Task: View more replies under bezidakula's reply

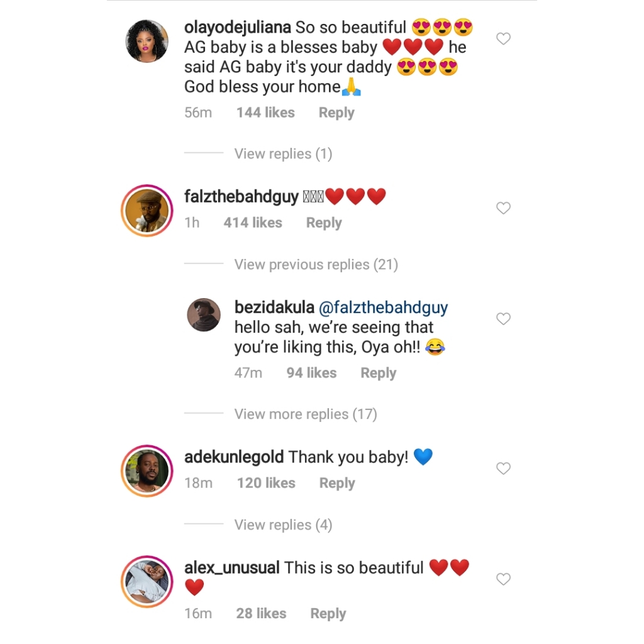Action: (306, 414)
